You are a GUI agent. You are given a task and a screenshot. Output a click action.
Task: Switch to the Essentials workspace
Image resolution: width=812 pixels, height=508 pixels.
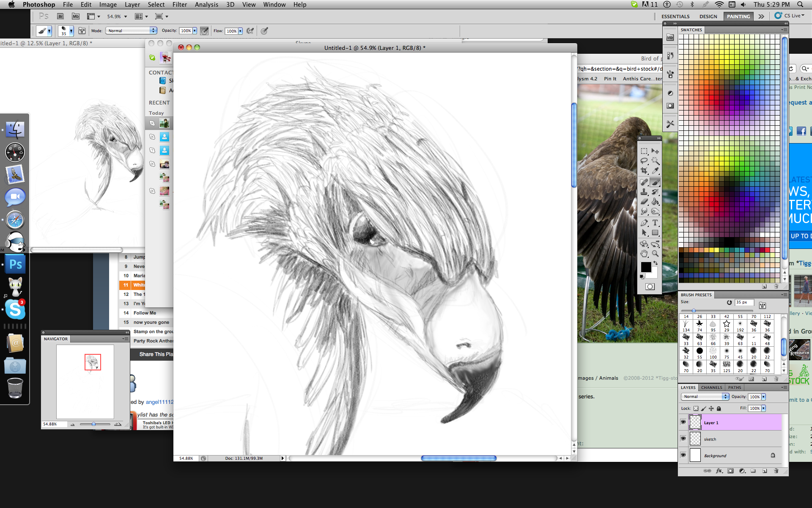point(675,17)
